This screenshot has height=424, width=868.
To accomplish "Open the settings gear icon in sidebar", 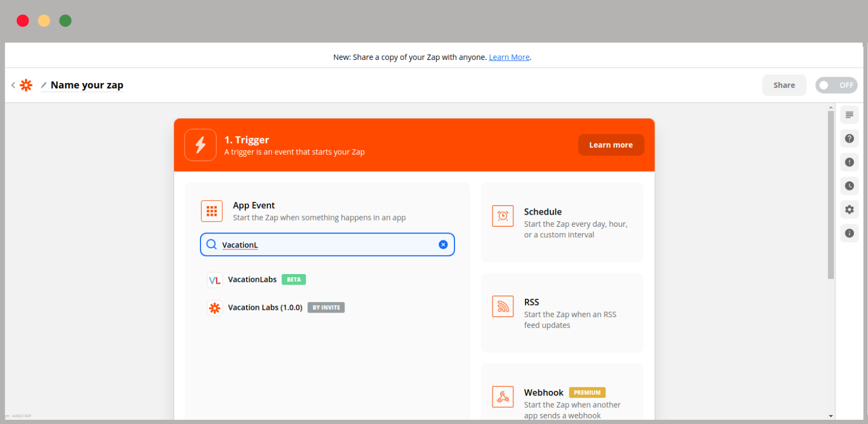I will (x=849, y=209).
